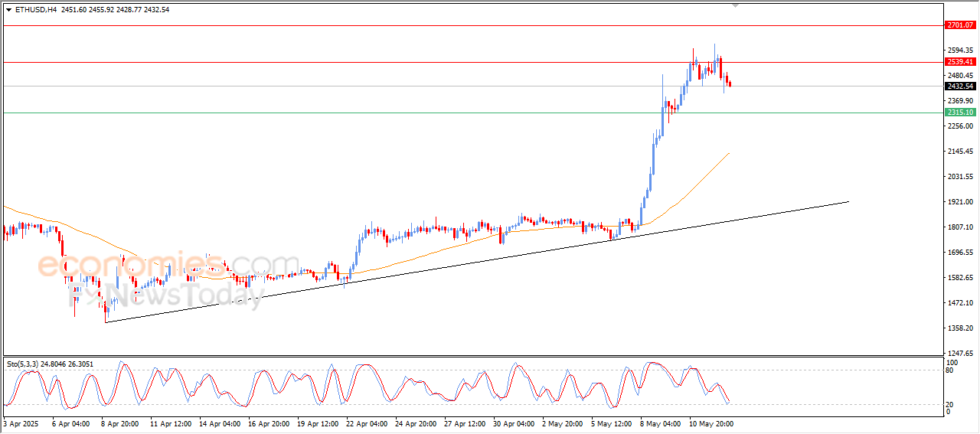
Task: Click the Sto(5,3,3) indicator label
Action: [x=24, y=364]
